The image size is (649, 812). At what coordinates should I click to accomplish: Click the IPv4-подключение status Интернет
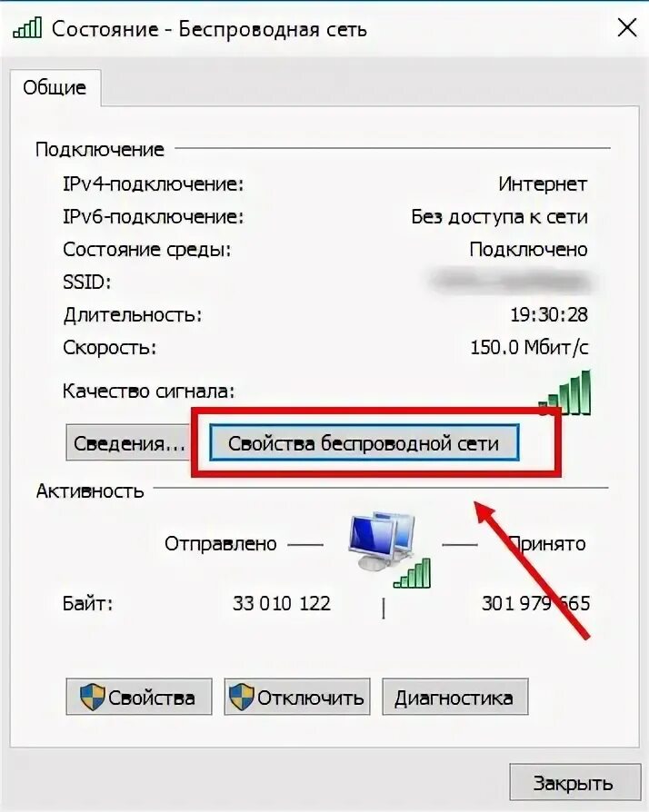click(543, 183)
